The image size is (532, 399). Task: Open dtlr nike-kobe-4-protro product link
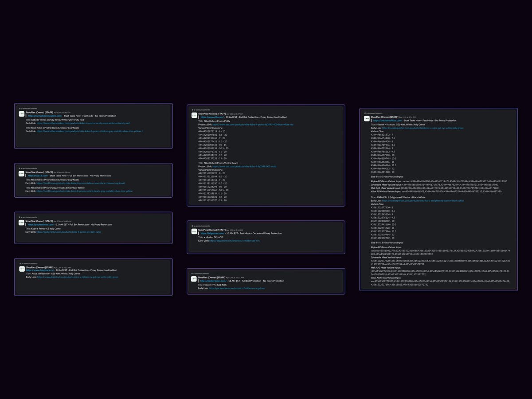coord(253,125)
